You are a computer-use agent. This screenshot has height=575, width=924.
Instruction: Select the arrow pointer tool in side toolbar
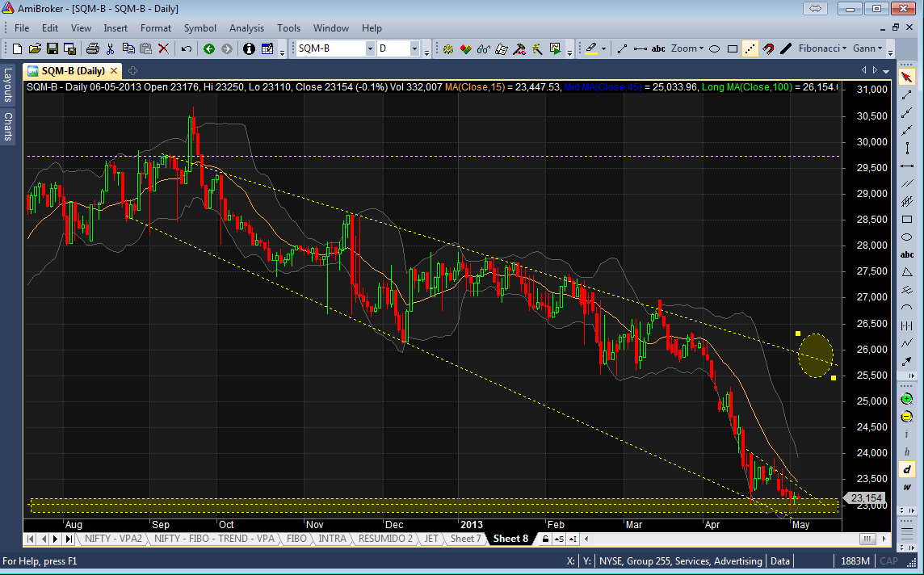pos(907,78)
